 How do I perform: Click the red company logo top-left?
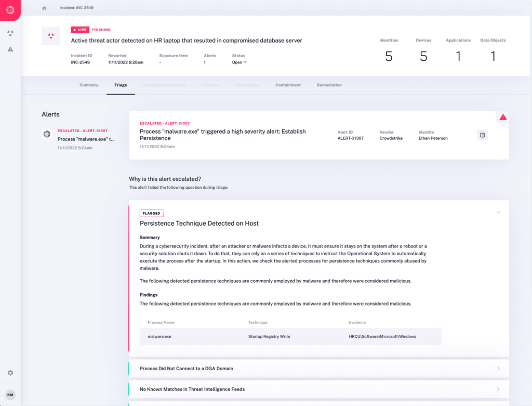[10, 10]
